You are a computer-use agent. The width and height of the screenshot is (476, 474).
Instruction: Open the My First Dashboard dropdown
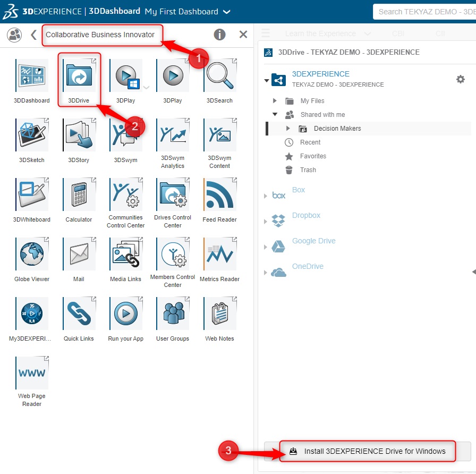click(x=227, y=12)
